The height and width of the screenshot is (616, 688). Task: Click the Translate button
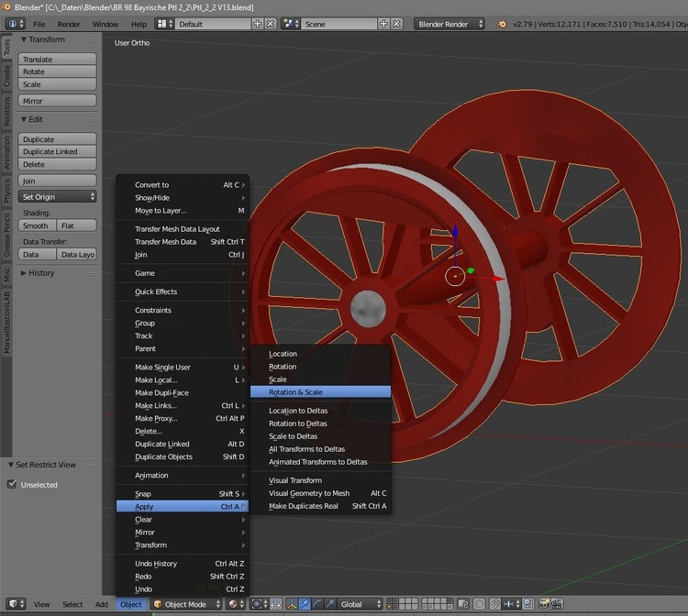[x=57, y=60]
